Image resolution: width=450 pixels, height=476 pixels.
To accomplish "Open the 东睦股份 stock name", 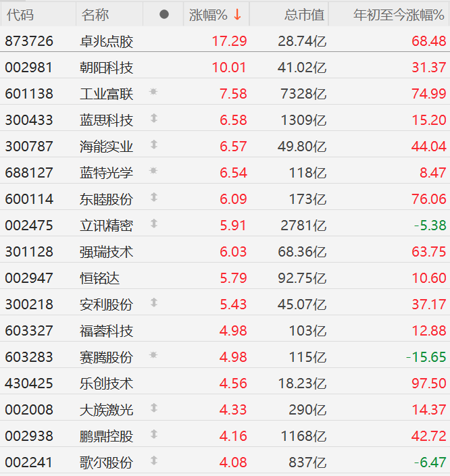I will pos(106,199).
